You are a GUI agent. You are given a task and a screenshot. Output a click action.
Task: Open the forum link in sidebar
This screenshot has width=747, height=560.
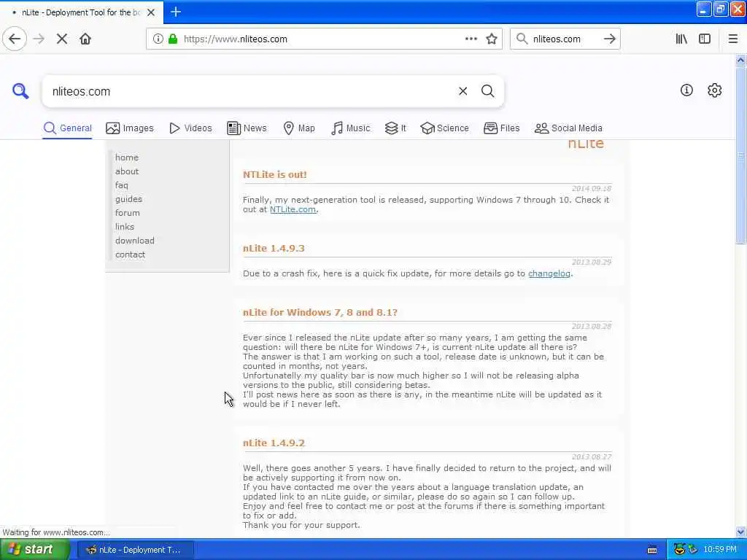127,213
